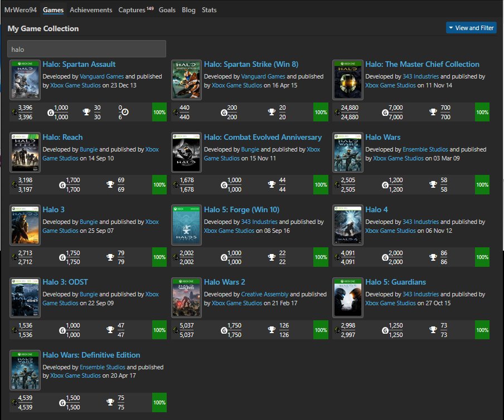Open Ensemble Studios link under Halo Wars: Definitive Edition
The height and width of the screenshot is (420, 504).
pos(102,367)
